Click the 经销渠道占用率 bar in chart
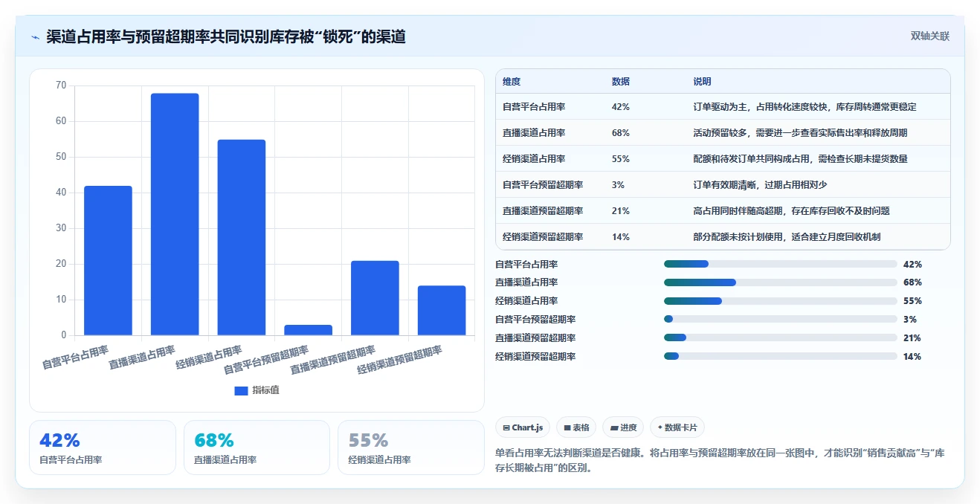The height and width of the screenshot is (504, 980). 242,237
